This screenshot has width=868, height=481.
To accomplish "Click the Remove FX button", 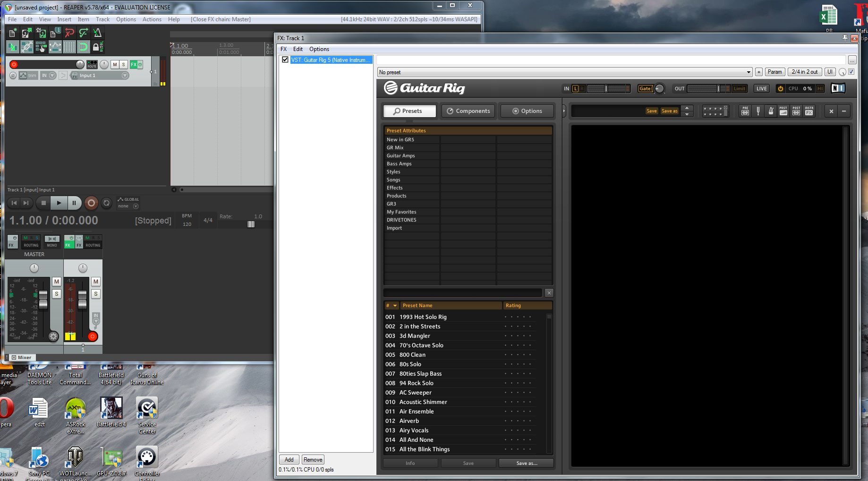I will (313, 460).
